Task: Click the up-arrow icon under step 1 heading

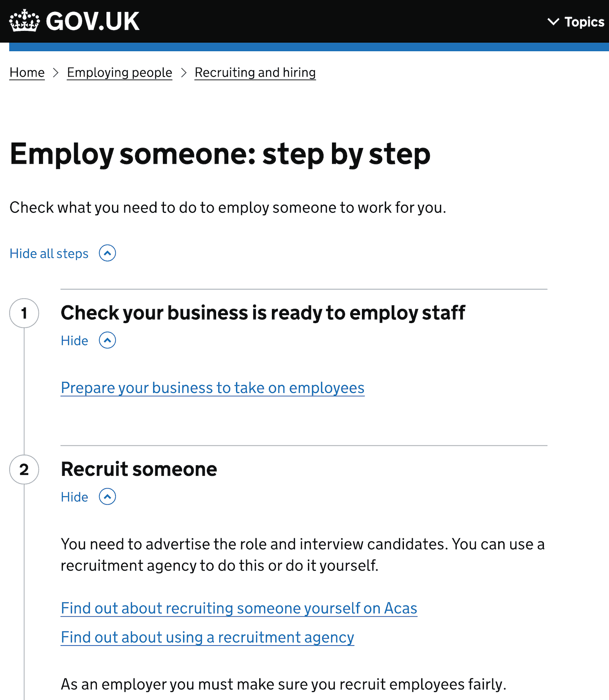Action: pyautogui.click(x=107, y=340)
